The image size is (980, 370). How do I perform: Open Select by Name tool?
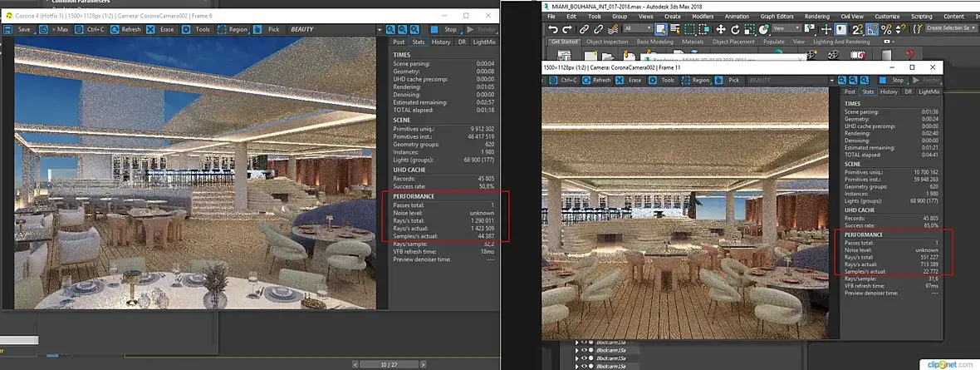(675, 29)
